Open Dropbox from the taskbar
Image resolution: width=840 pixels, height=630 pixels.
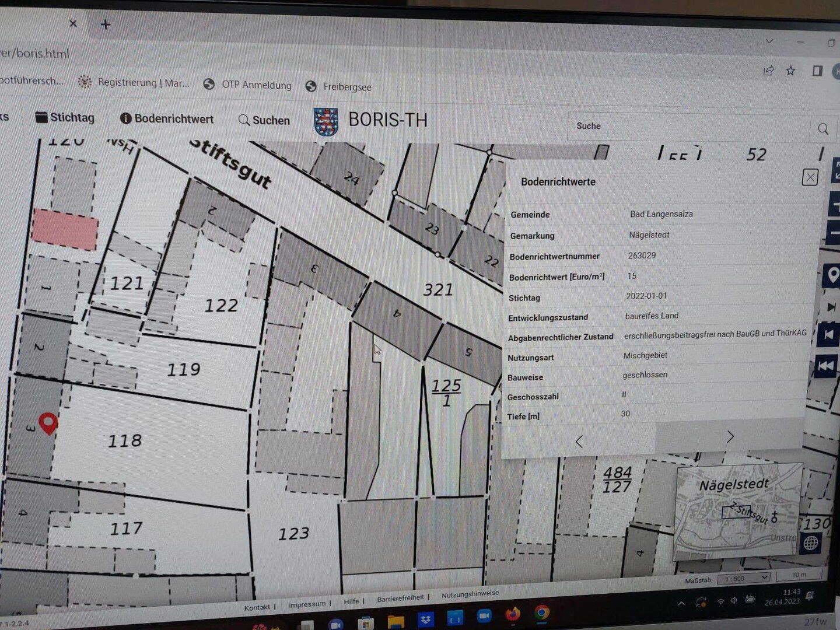click(x=426, y=618)
